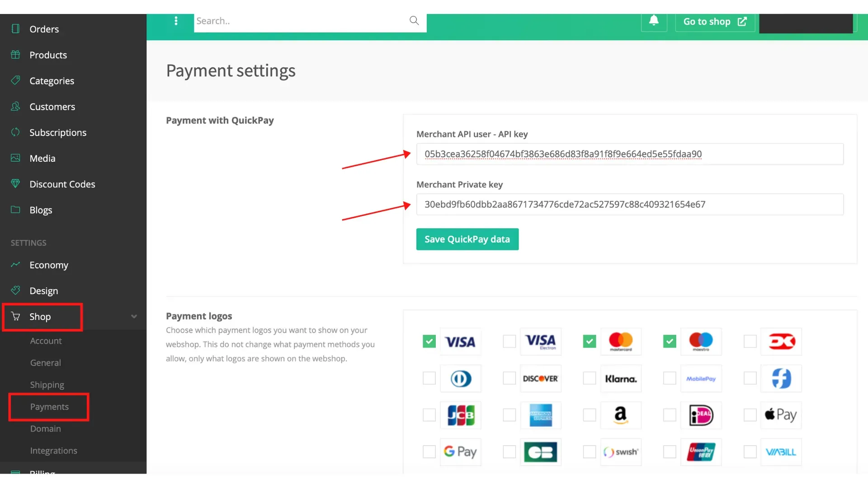Viewport: 868px width, 488px height.
Task: Select Integrations in Shop submenu
Action: (53, 451)
